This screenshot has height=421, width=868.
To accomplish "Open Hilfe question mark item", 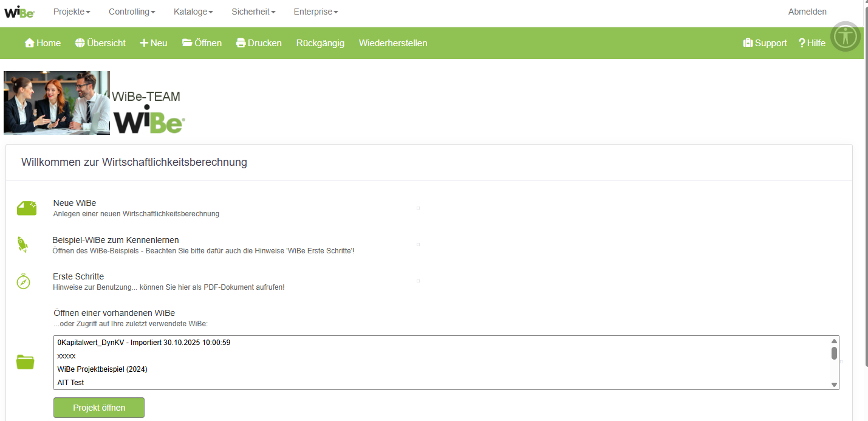I will pos(812,43).
